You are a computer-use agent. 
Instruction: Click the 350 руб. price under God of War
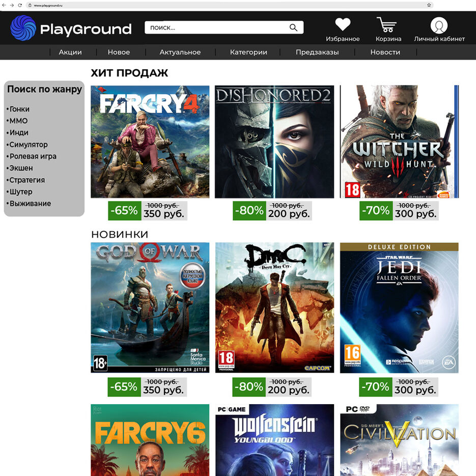click(x=163, y=390)
